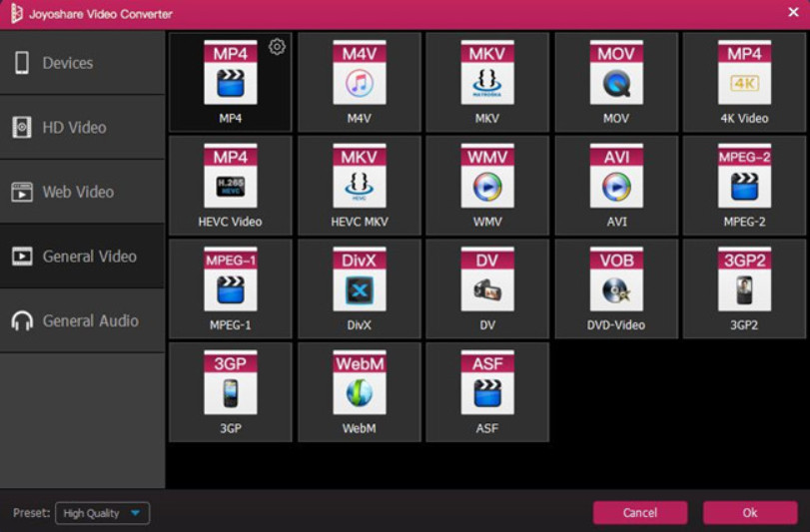The height and width of the screenshot is (532, 810).
Task: Click the Joyoshare logo in title bar
Action: click(17, 13)
